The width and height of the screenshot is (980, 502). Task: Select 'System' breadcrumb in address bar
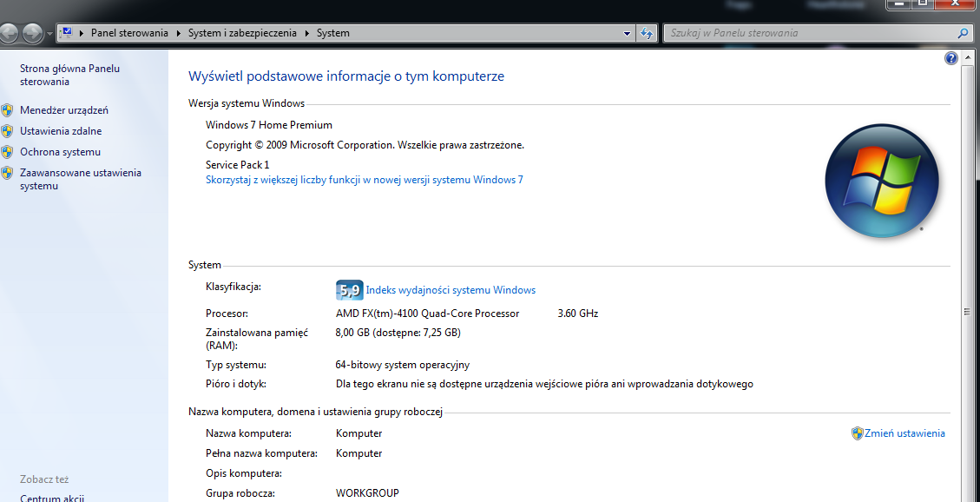pyautogui.click(x=333, y=33)
